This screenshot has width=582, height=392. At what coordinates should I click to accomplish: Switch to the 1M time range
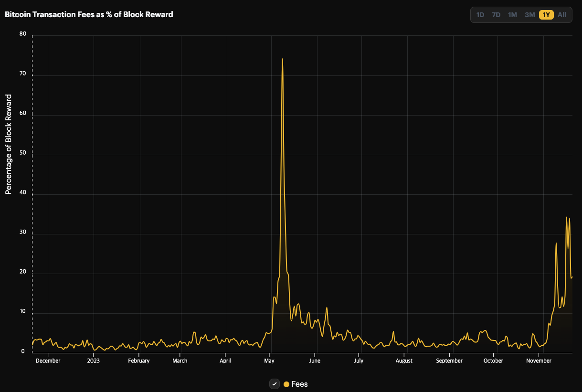(x=512, y=15)
